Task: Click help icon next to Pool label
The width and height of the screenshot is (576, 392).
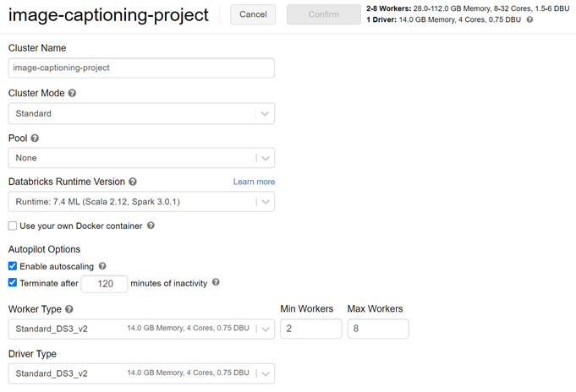Action: (x=35, y=138)
